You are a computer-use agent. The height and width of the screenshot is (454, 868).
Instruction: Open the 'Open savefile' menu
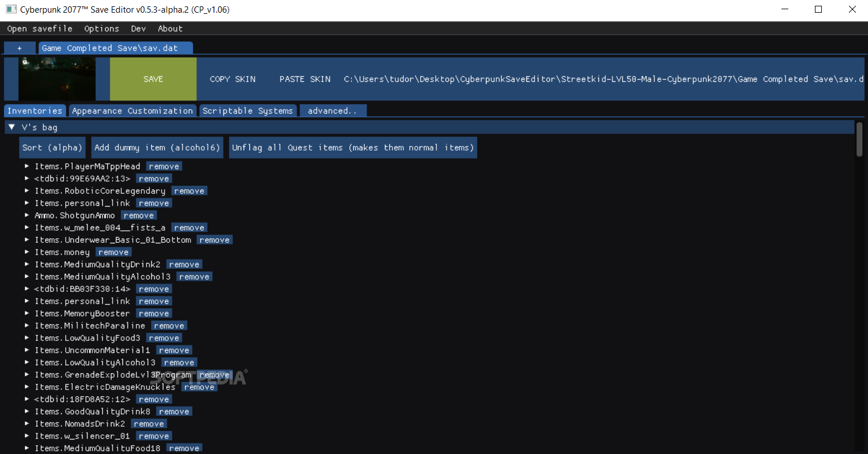click(40, 28)
